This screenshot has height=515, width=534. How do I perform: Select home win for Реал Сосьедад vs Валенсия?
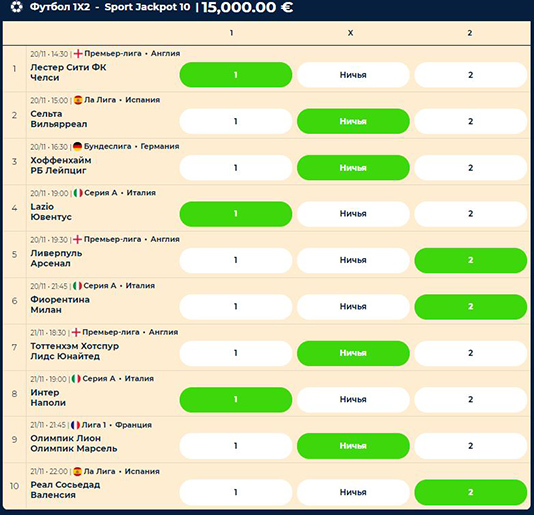click(236, 493)
